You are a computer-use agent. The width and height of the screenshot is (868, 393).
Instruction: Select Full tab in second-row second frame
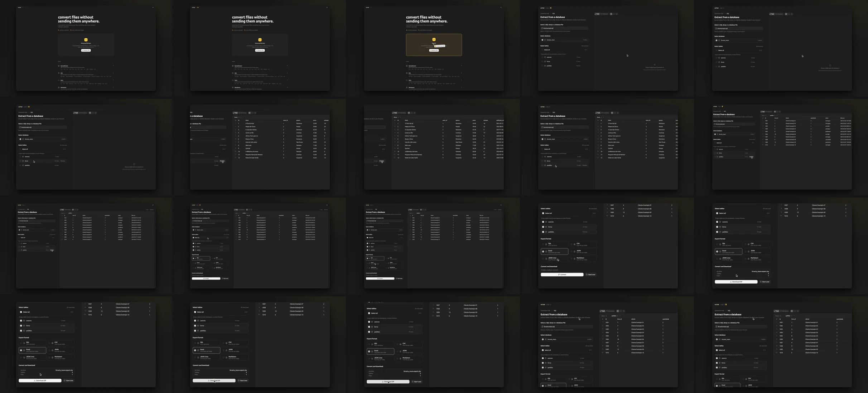tap(235, 113)
